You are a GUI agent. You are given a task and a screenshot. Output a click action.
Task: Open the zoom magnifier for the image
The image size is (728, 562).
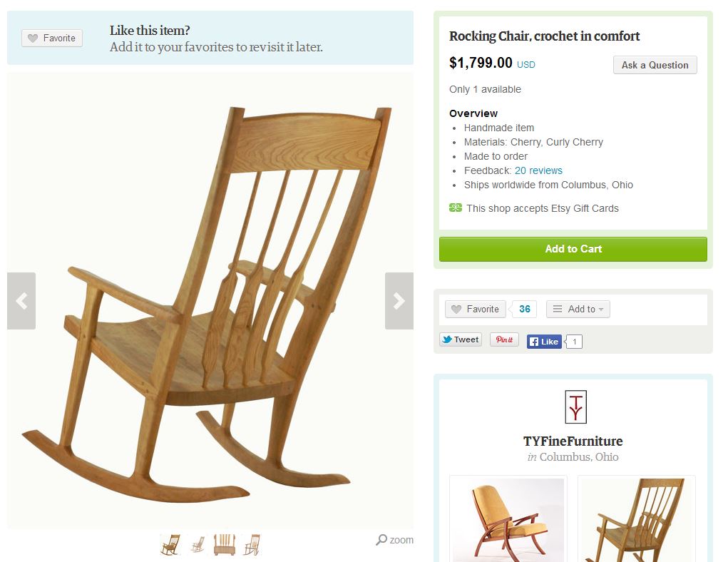click(x=394, y=540)
